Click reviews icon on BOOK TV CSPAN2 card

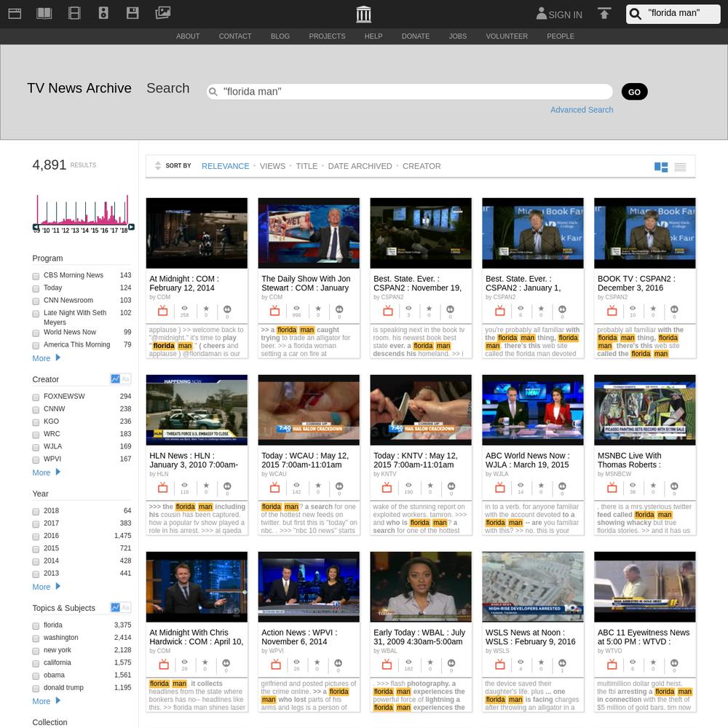click(x=674, y=309)
